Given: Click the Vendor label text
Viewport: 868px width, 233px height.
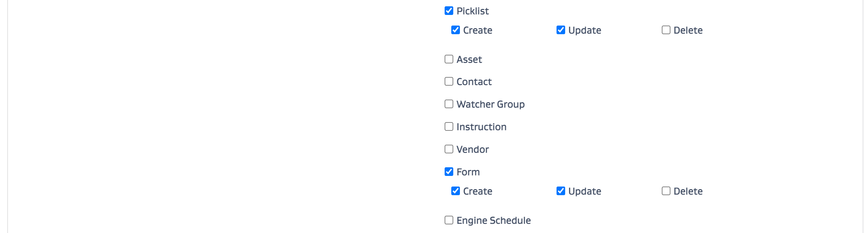Looking at the screenshot, I should 473,149.
